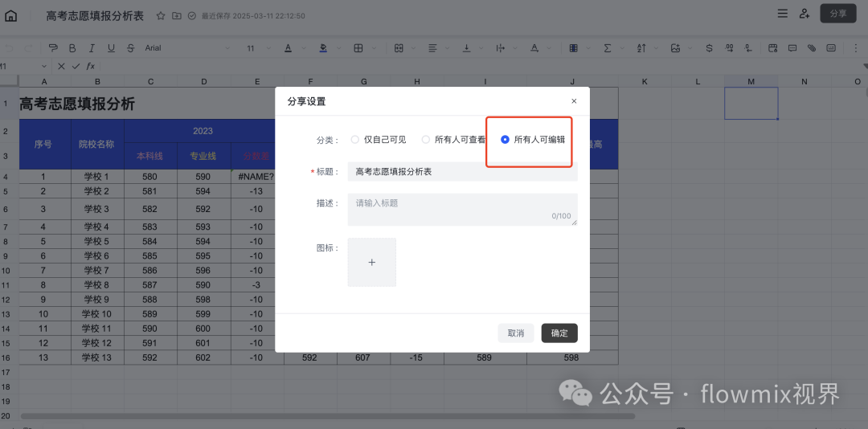Click the 标题 title input field
868x429 pixels.
point(462,172)
